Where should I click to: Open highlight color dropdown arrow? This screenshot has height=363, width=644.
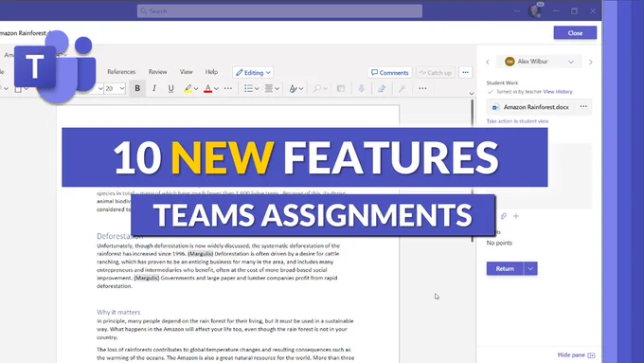click(196, 89)
